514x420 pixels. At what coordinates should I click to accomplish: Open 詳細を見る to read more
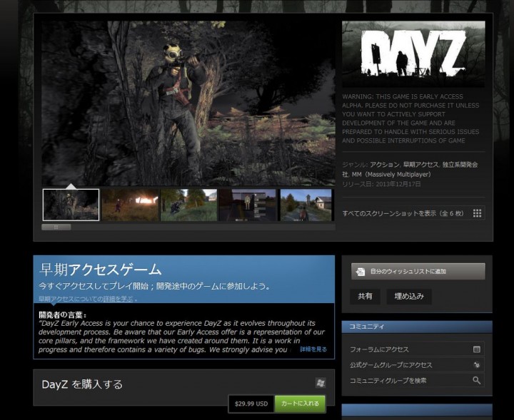tap(313, 349)
